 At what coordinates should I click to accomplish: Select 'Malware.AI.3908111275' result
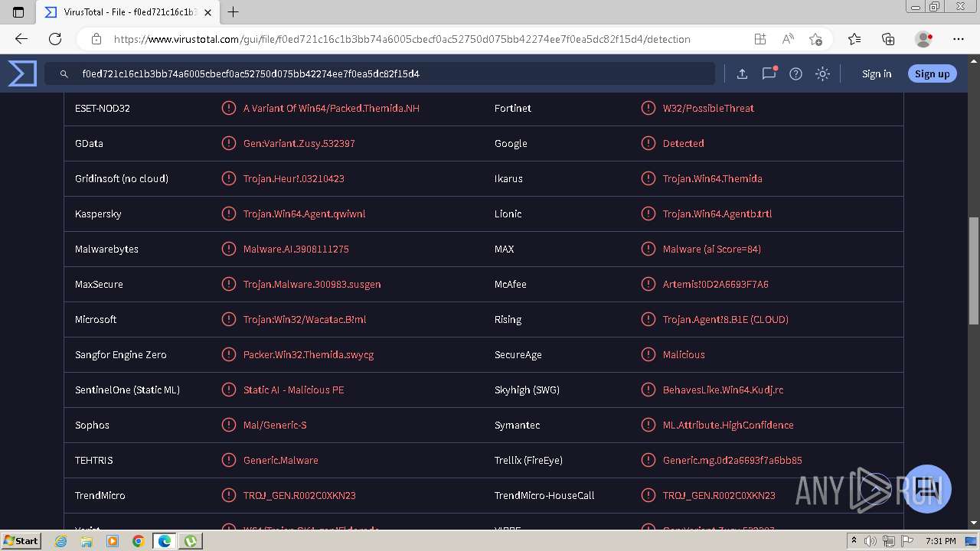[x=296, y=249]
